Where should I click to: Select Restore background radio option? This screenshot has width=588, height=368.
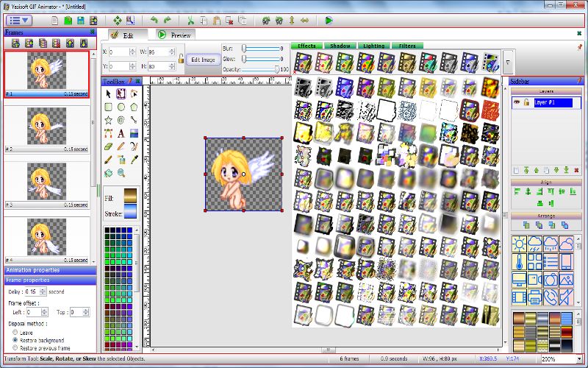click(x=15, y=340)
